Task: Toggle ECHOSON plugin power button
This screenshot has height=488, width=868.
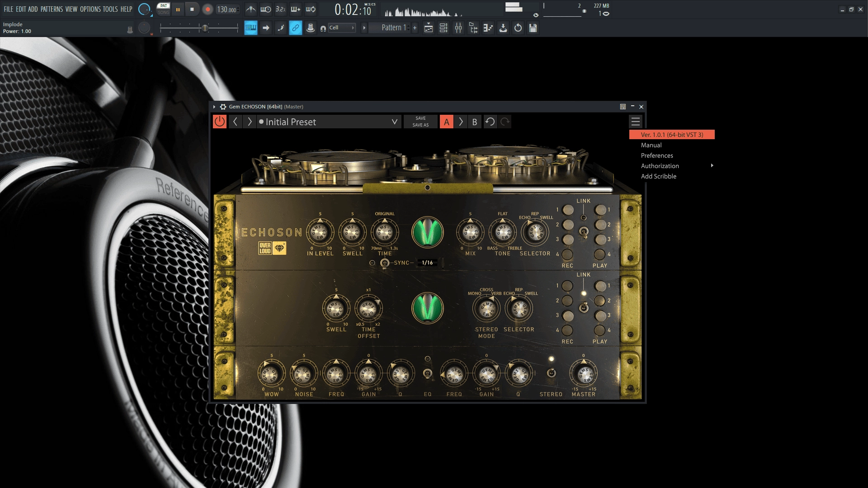Action: click(x=220, y=122)
